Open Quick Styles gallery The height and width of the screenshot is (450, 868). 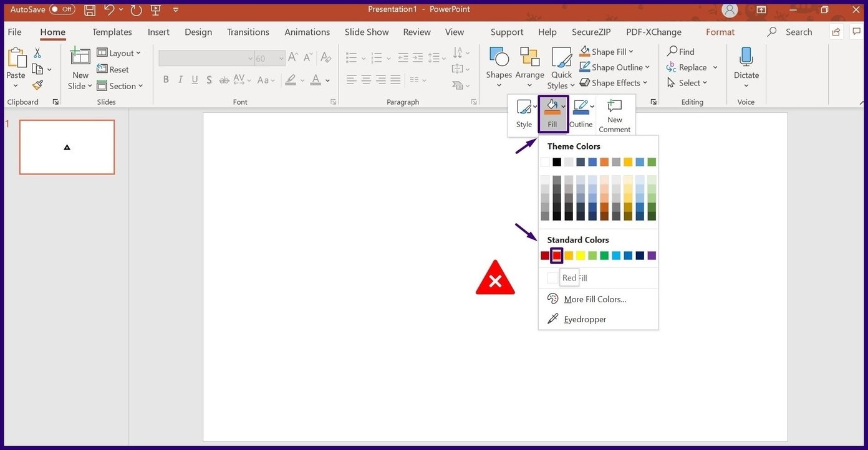click(561, 68)
